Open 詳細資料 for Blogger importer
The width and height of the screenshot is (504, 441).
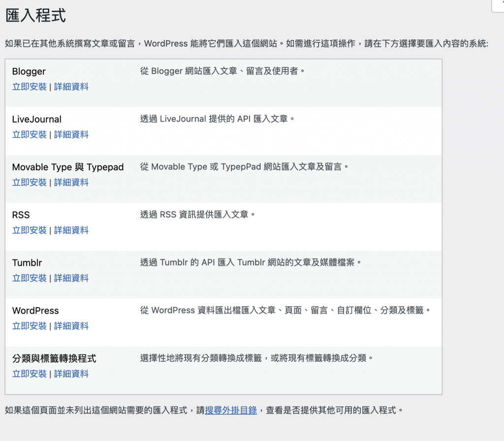pyautogui.click(x=71, y=87)
